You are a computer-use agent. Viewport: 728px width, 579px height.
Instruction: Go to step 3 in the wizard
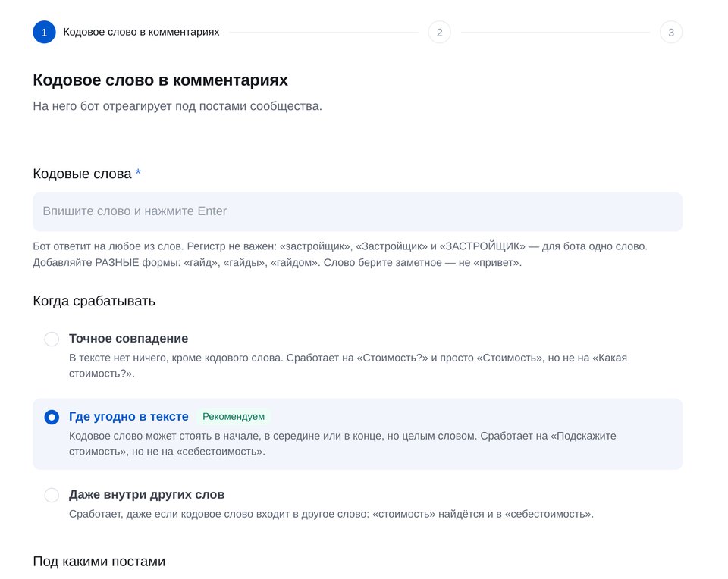point(671,33)
